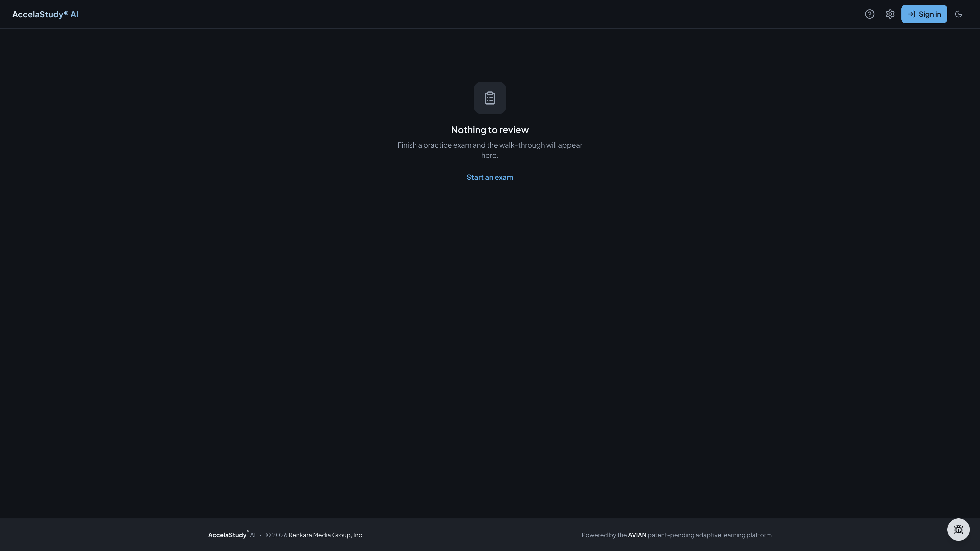This screenshot has height=551, width=980.
Task: Open the Renkara Media Group, Inc. link
Action: point(326,535)
